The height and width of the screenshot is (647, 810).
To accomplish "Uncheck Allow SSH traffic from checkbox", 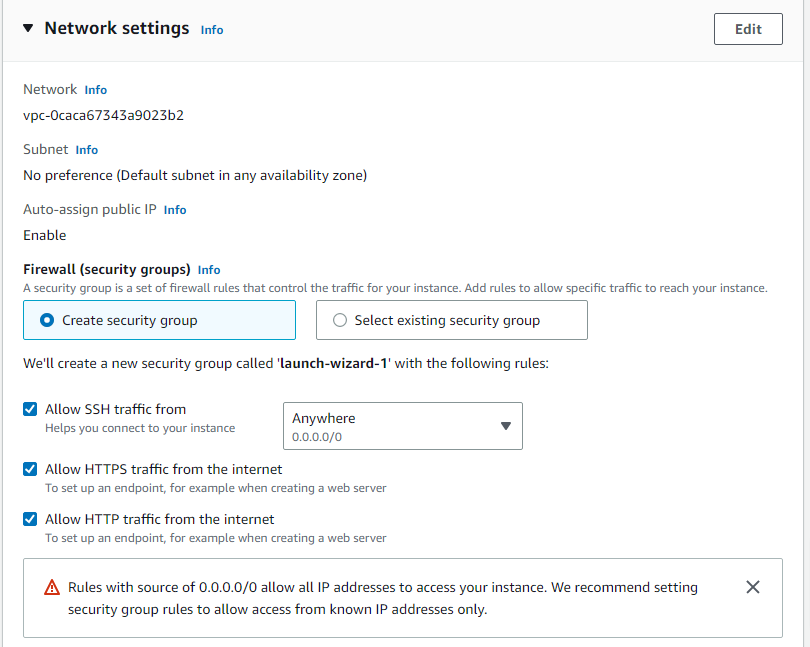I will coord(30,409).
